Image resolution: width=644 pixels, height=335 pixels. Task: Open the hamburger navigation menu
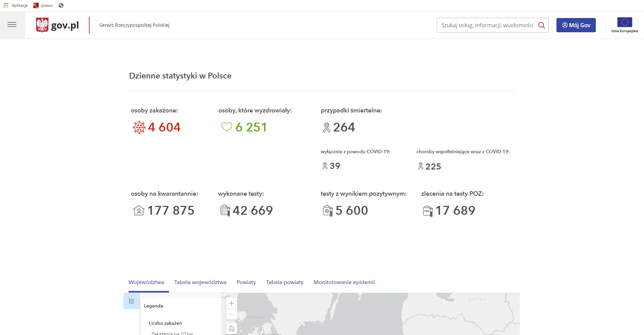click(x=12, y=25)
